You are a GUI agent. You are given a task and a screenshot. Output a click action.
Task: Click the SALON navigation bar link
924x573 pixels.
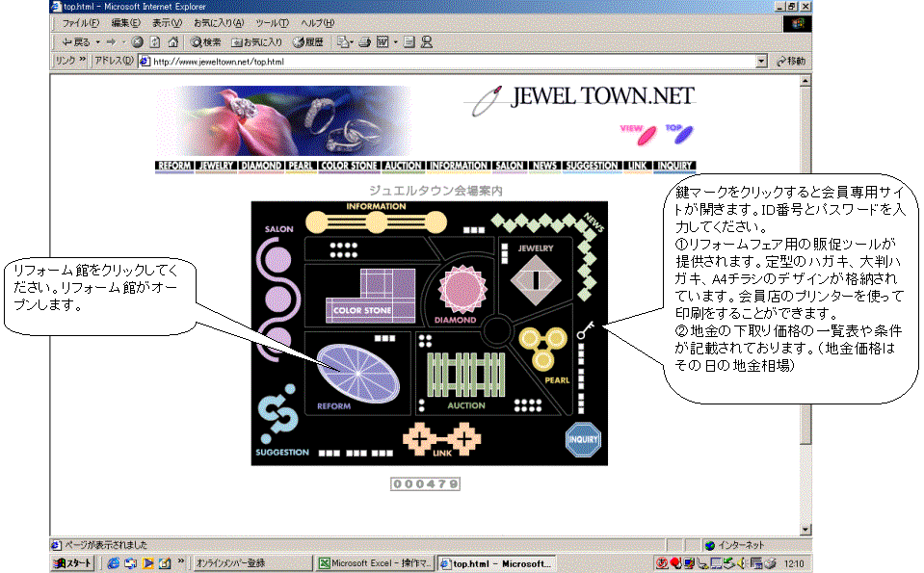pos(509,166)
